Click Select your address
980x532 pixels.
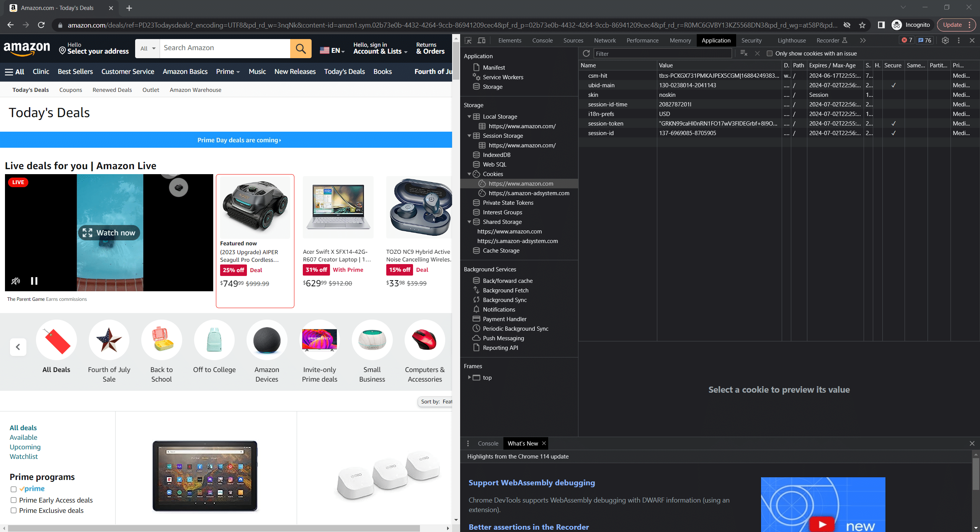(94, 49)
